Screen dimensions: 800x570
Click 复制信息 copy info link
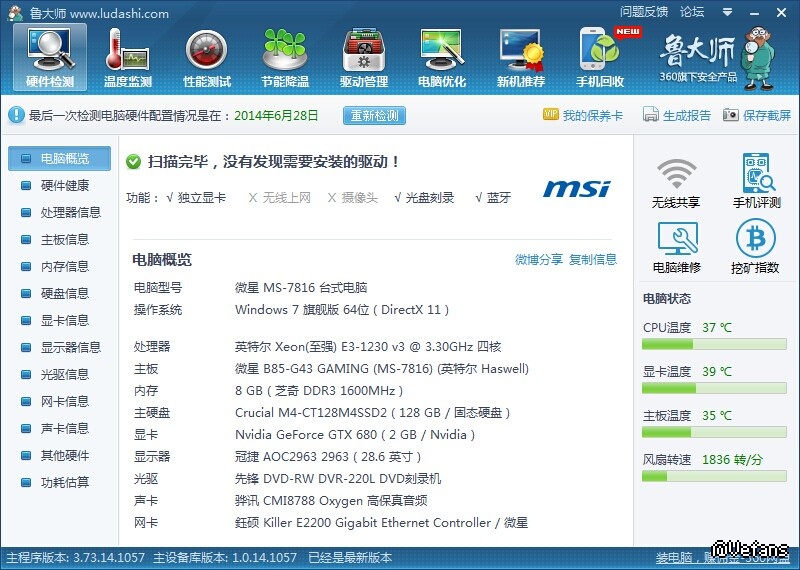(593, 260)
